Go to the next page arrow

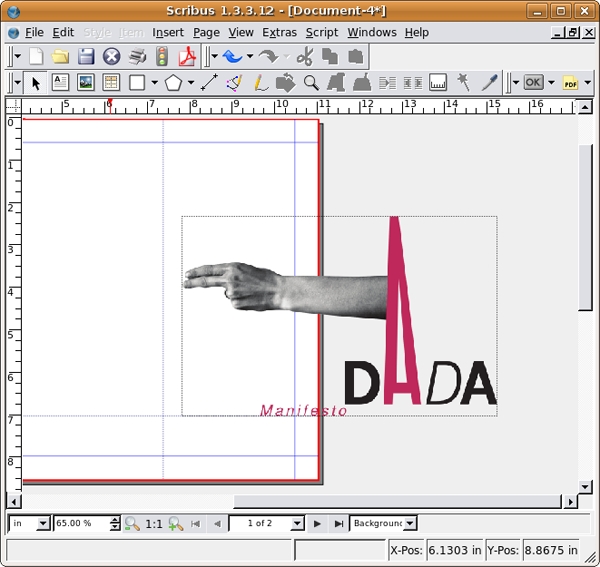[317, 523]
